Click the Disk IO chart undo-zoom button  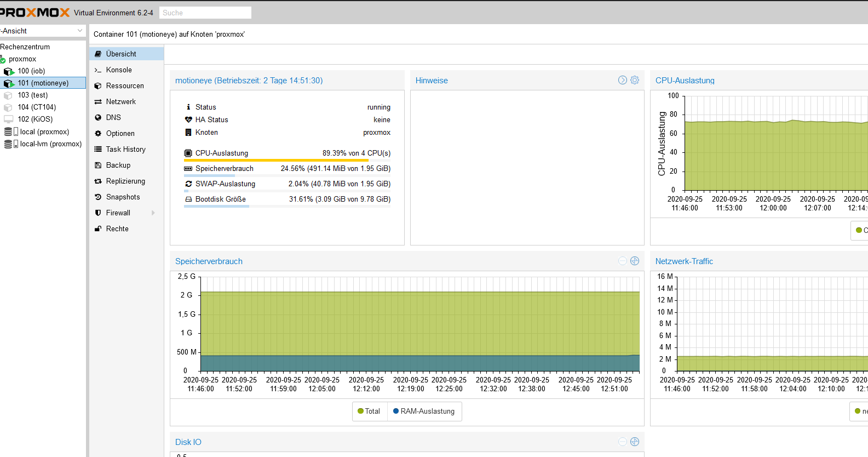(623, 442)
